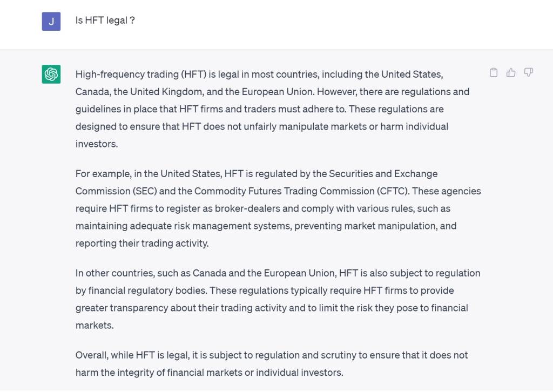Image resolution: width=553 pixels, height=392 pixels.
Task: Copy the response with the clipboard icon
Action: (494, 72)
